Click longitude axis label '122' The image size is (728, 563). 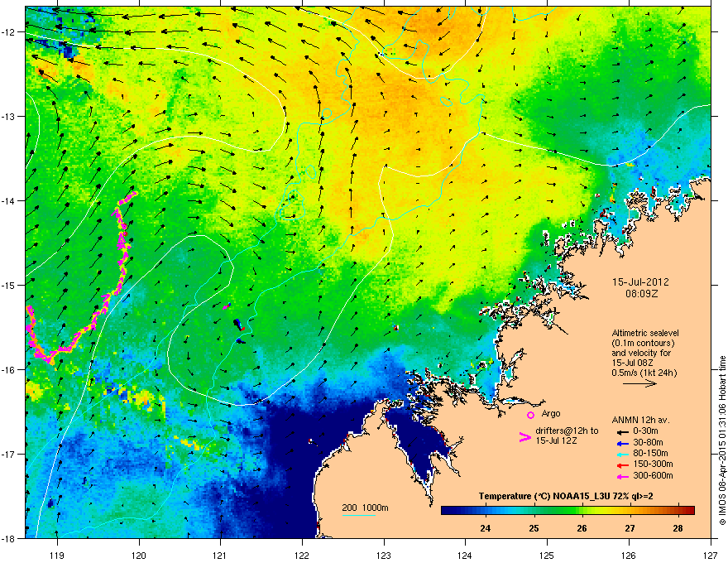click(302, 555)
